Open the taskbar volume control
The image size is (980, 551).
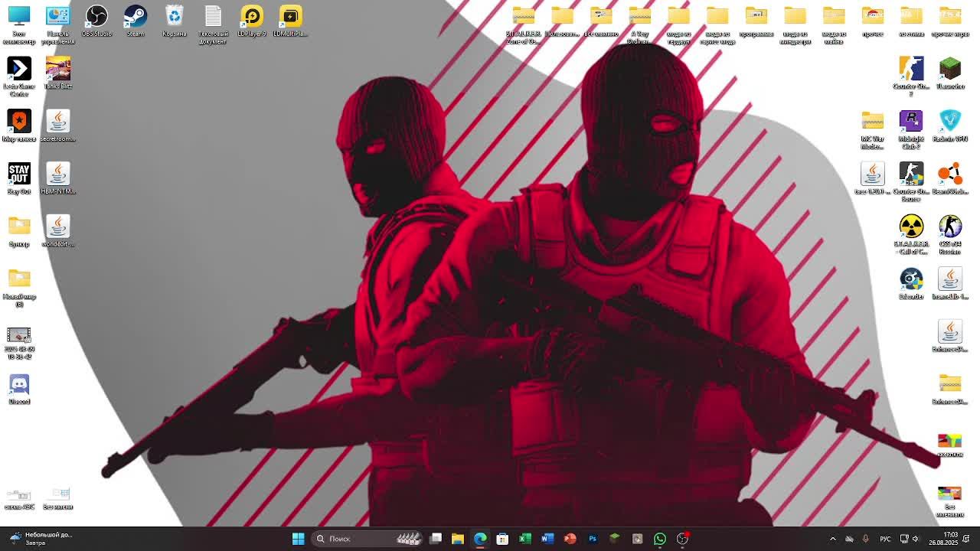[x=916, y=539]
